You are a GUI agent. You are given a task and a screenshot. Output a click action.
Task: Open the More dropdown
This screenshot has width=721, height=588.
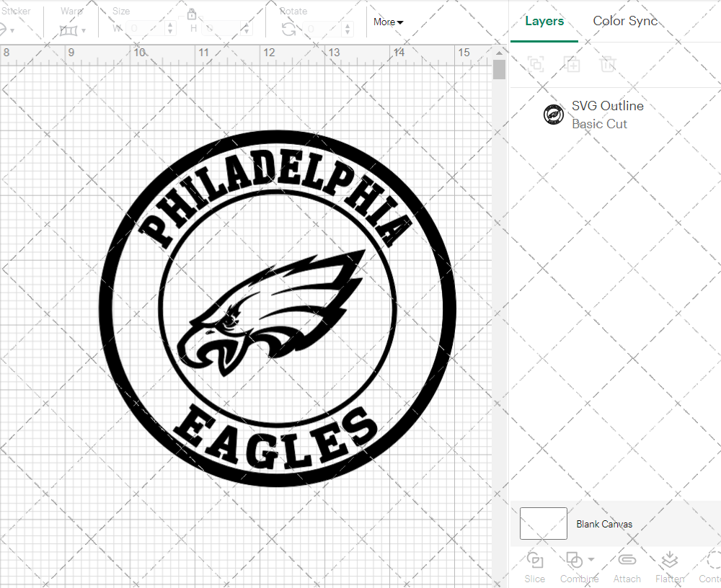(387, 22)
